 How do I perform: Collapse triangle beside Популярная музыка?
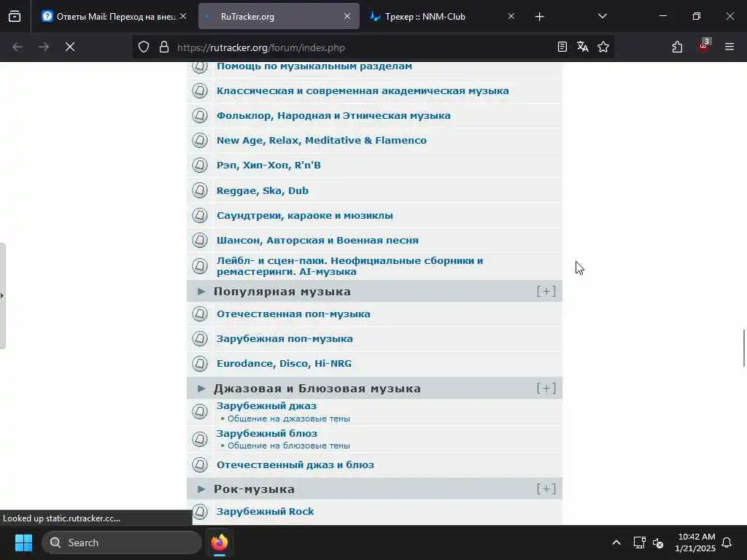coord(201,292)
